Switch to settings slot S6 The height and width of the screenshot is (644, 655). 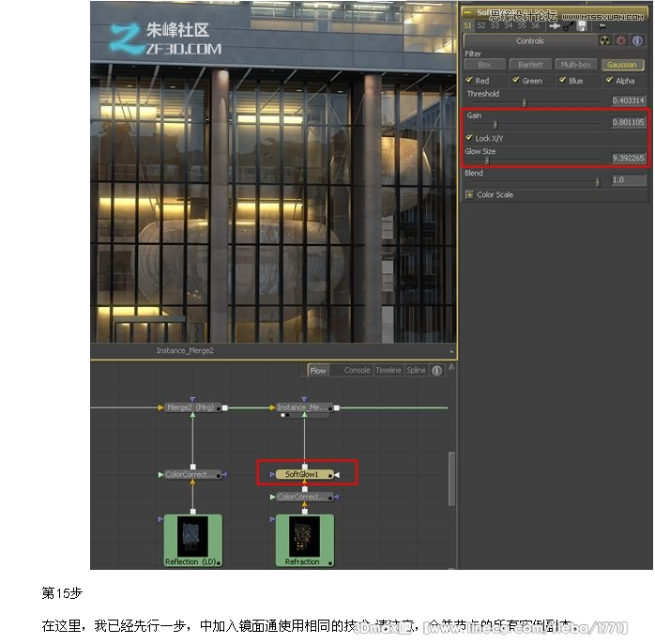535,26
